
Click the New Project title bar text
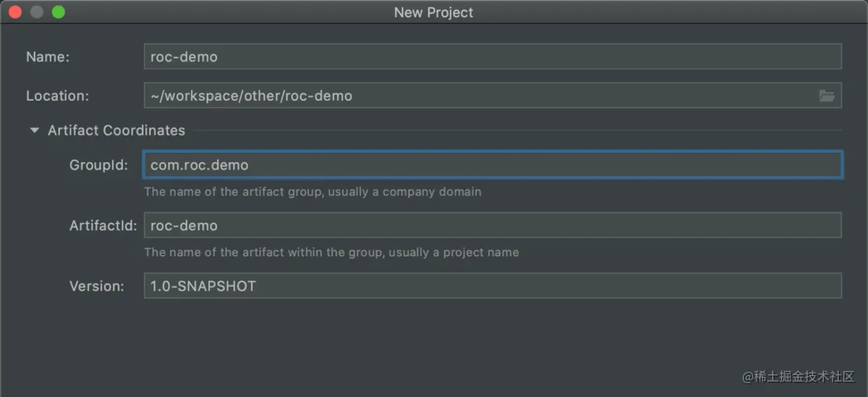(433, 12)
